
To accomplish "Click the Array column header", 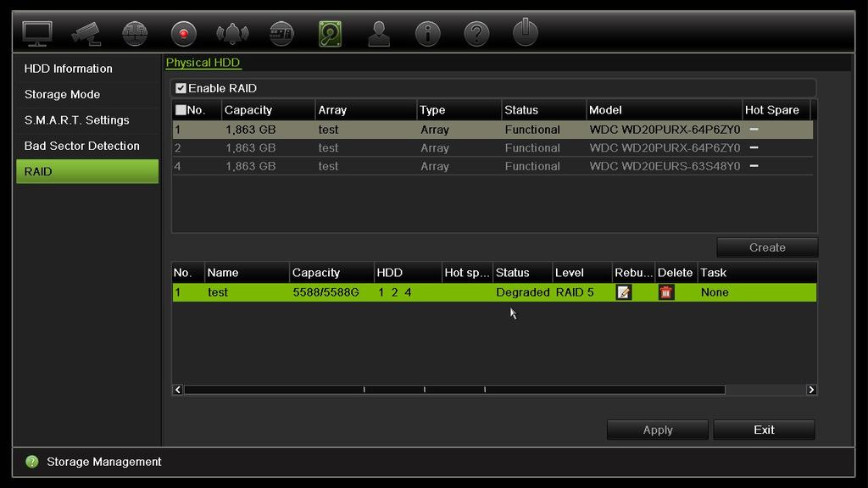I will coord(365,110).
